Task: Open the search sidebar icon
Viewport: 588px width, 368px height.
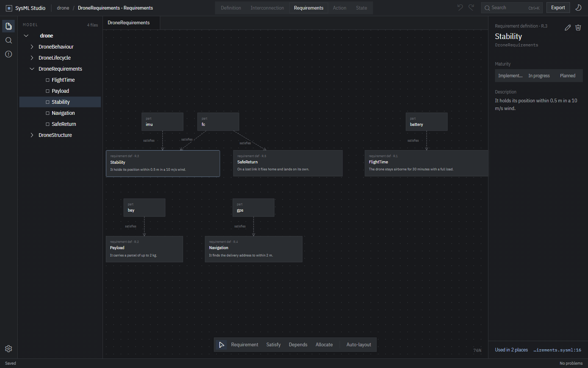Action: (8, 40)
